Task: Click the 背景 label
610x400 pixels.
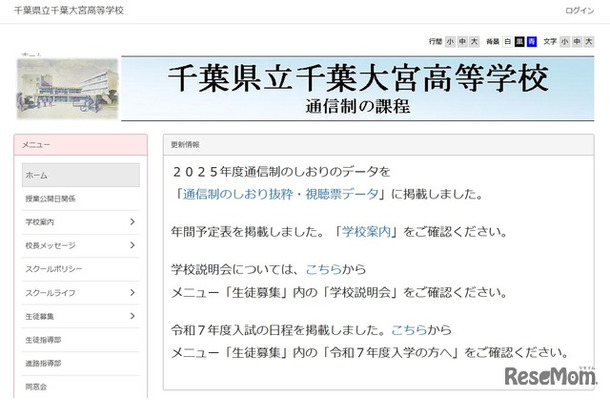Action: click(493, 42)
